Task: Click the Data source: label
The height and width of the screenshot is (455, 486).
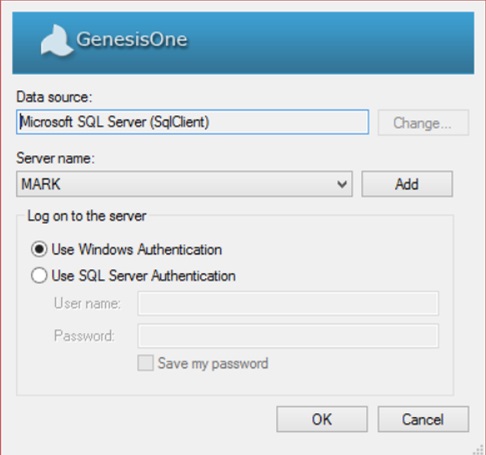Action: tap(54, 97)
